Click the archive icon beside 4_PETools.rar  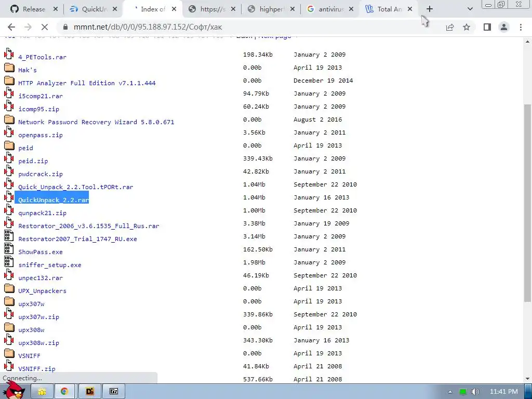[x=9, y=54]
